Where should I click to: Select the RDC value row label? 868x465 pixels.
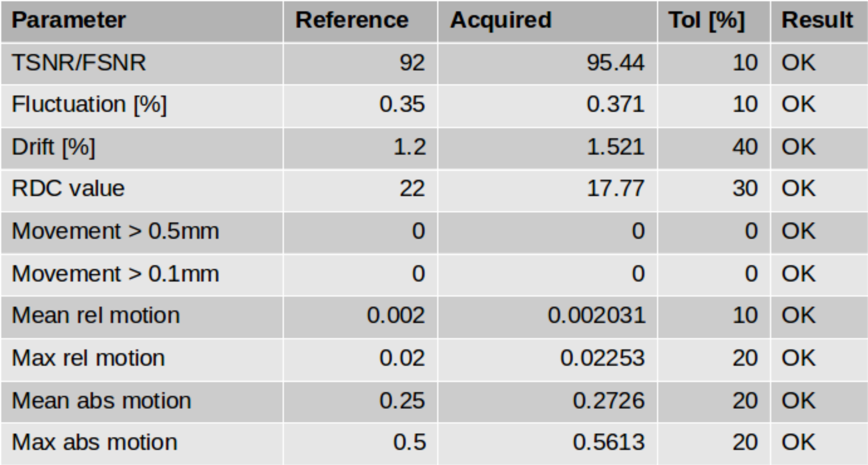(68, 188)
